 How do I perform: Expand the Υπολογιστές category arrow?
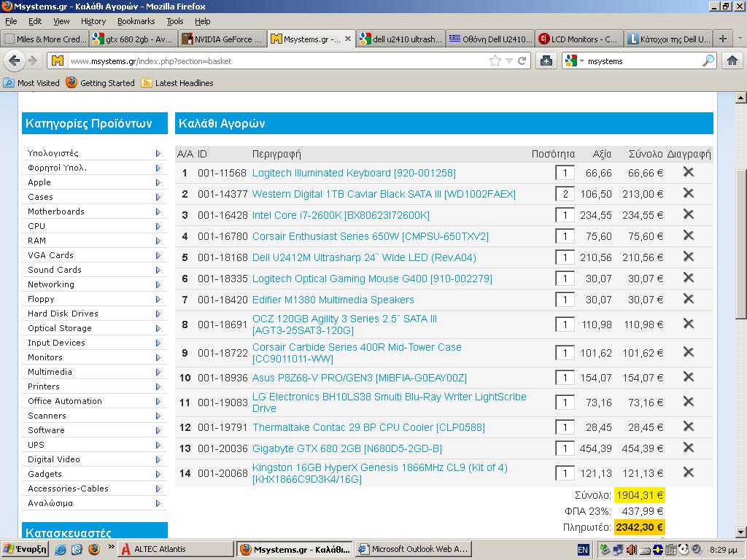click(x=158, y=153)
